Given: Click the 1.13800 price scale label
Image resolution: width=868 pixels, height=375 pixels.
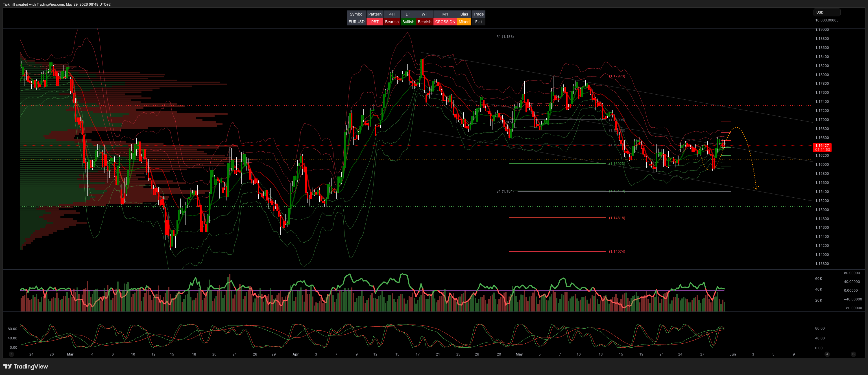Looking at the screenshot, I should click(822, 263).
